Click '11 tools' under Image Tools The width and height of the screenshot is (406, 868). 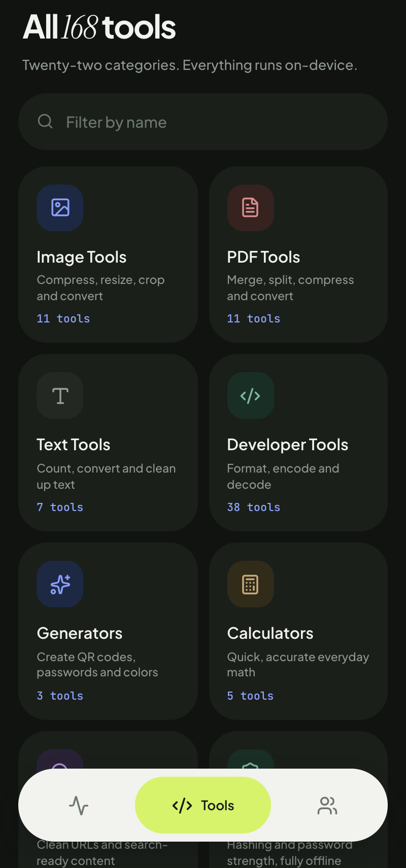[x=63, y=318]
